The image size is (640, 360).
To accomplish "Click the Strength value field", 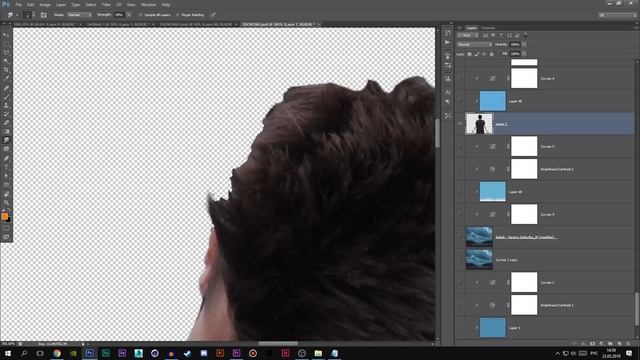I will 119,15.
